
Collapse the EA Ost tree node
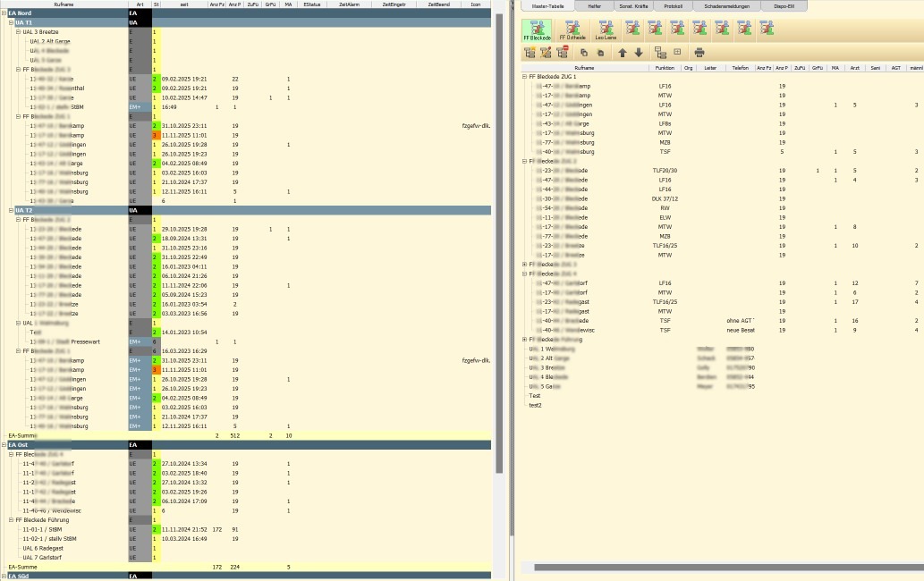click(4, 444)
